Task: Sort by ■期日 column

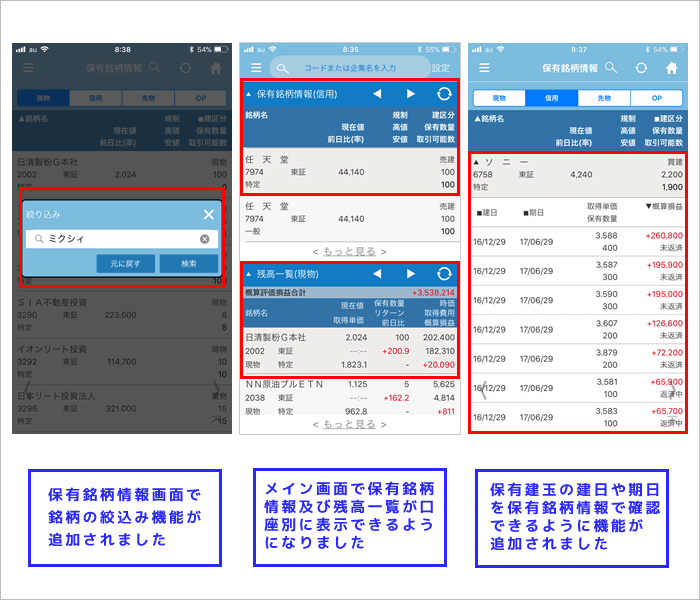Action: coord(533,213)
